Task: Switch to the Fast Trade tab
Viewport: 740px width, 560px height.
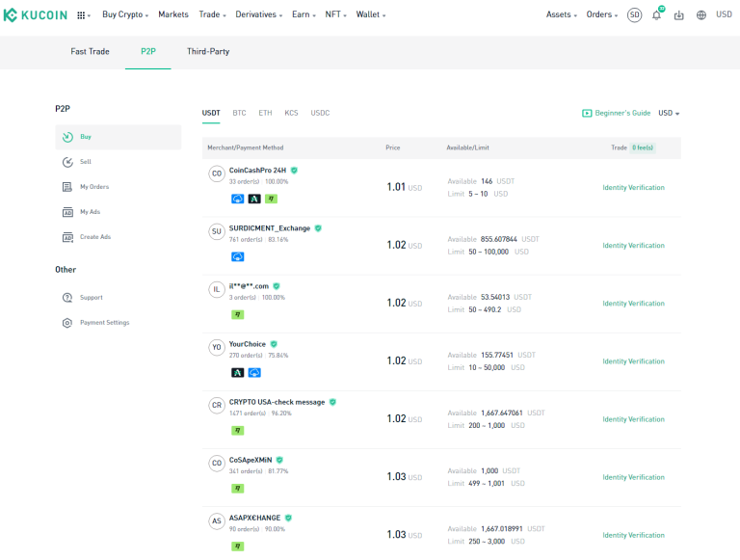Action: tap(90, 51)
